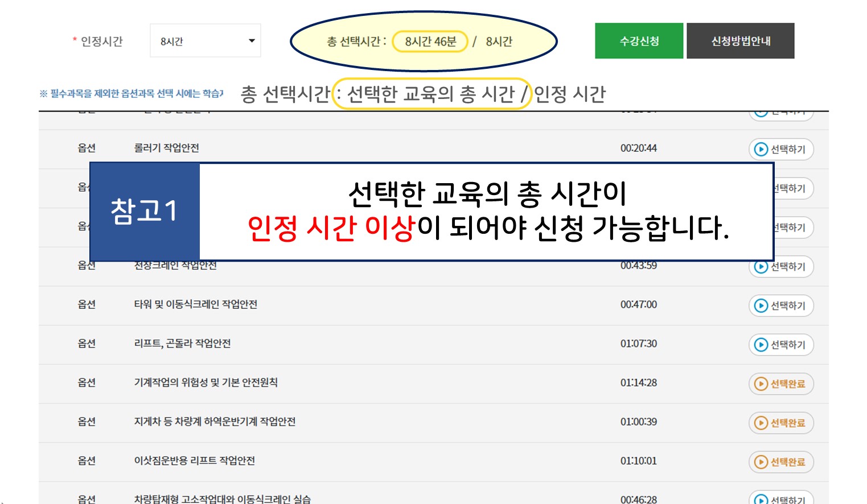Click 지게차 등 차량계 하역운반기계 작업안전 title
The width and height of the screenshot is (867, 504).
pos(215,422)
